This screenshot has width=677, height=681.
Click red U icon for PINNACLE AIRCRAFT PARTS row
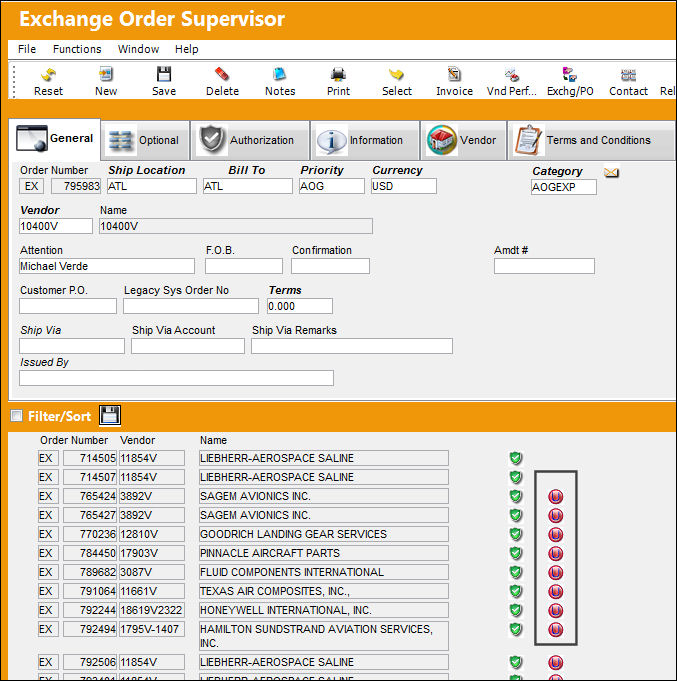pos(555,554)
